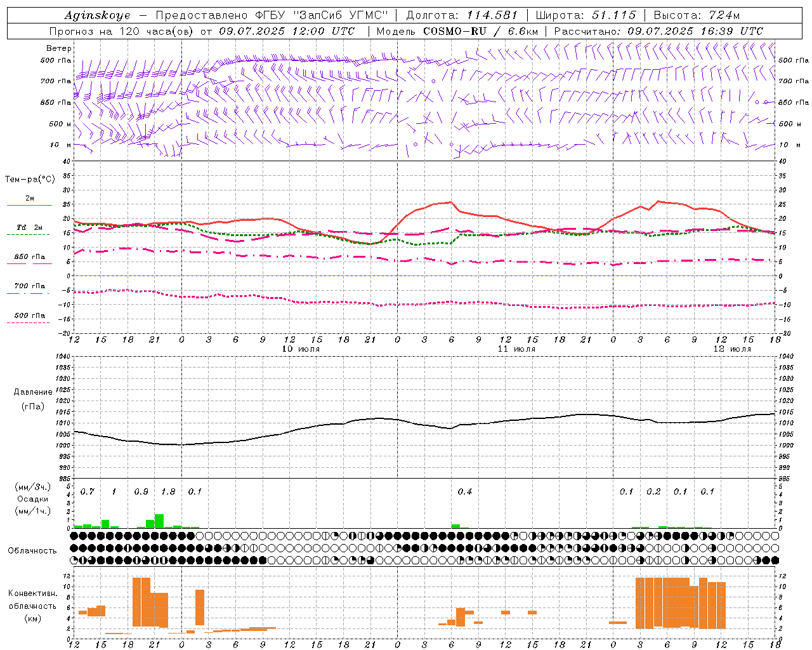The image size is (812, 650).
Task: Click the forecast start 09.07.2025 12:00 UTC
Action: 287,31
